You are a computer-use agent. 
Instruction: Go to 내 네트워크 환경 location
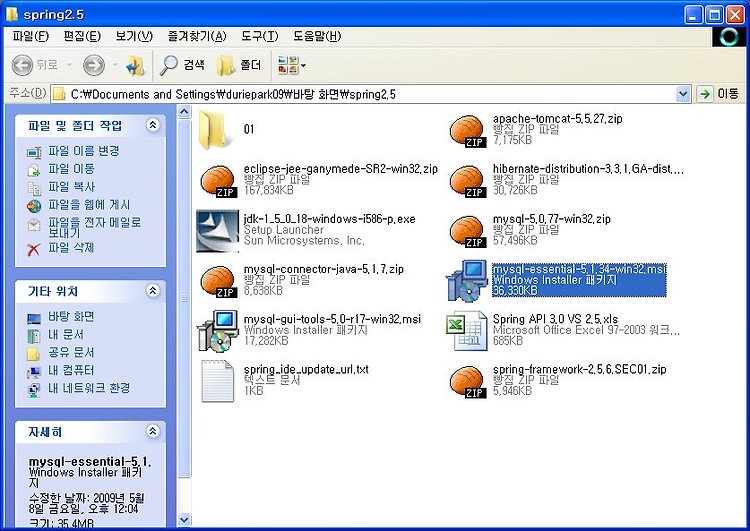(x=89, y=388)
